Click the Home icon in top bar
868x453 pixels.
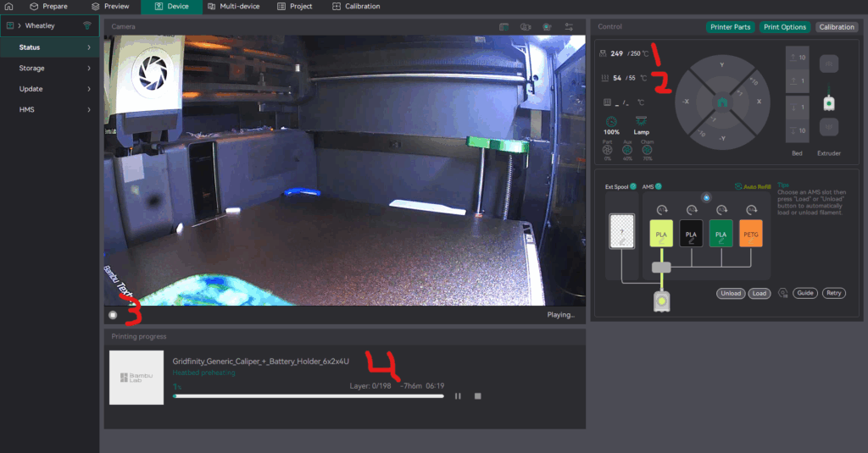[x=9, y=6]
